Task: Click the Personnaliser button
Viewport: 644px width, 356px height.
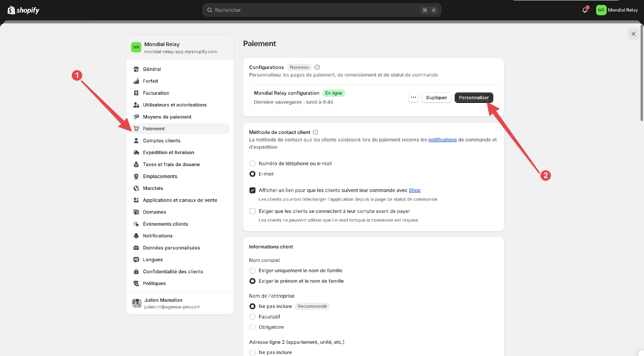Action: click(474, 98)
